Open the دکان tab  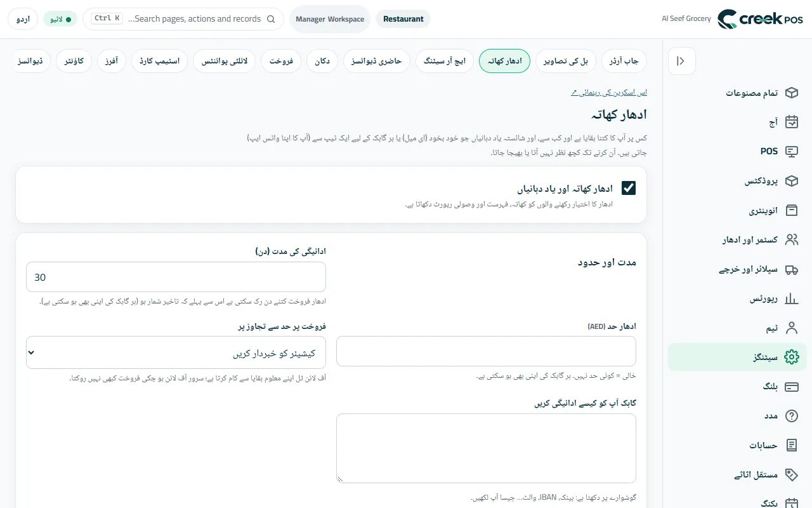pyautogui.click(x=322, y=61)
